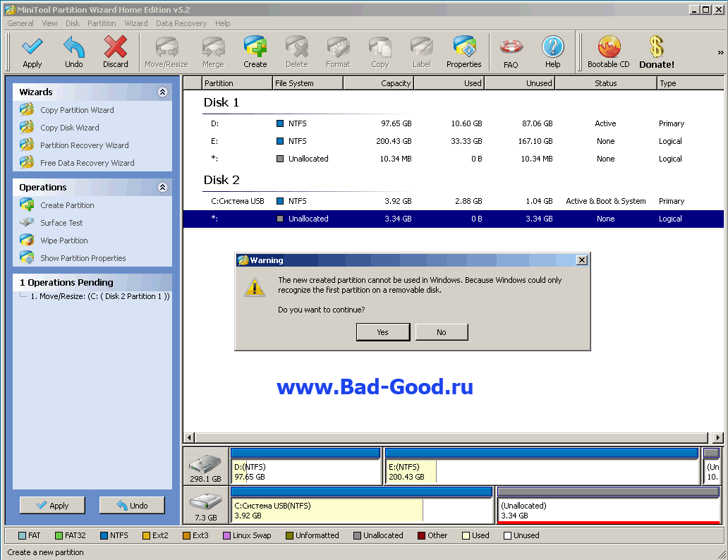
Task: Collapse the Operations panel
Action: point(162,187)
